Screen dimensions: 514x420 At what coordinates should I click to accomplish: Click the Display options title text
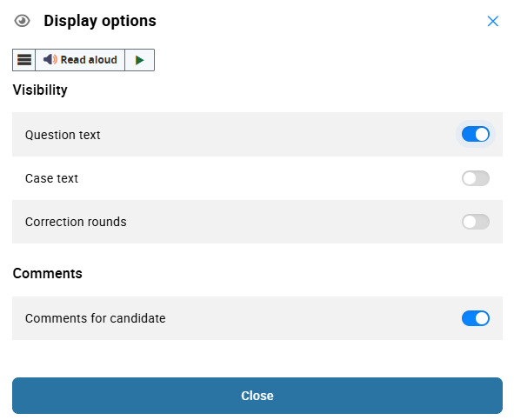[100, 21]
